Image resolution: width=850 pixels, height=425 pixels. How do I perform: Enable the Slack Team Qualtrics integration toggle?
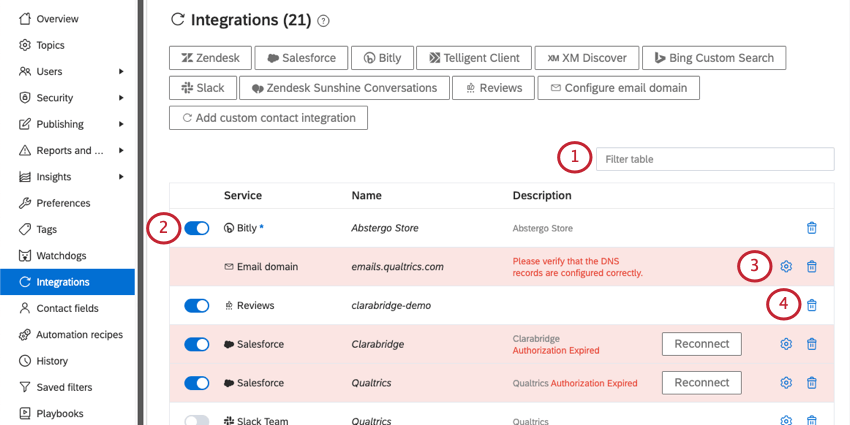click(x=197, y=420)
